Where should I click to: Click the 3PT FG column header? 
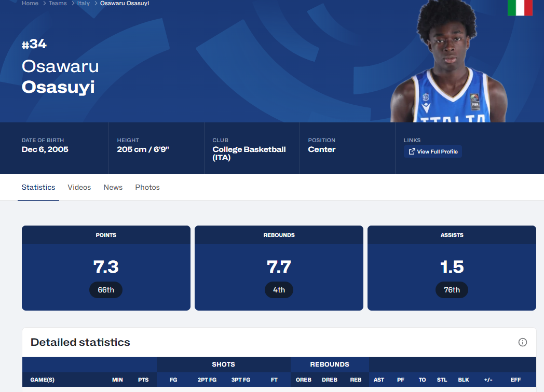click(x=241, y=380)
